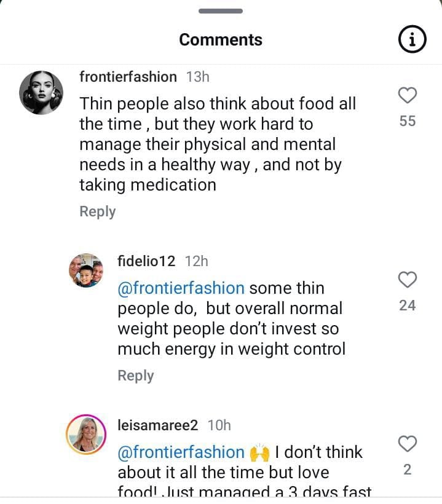Like the fidelio12 reply
Screen dimensions: 442x504
(408, 280)
